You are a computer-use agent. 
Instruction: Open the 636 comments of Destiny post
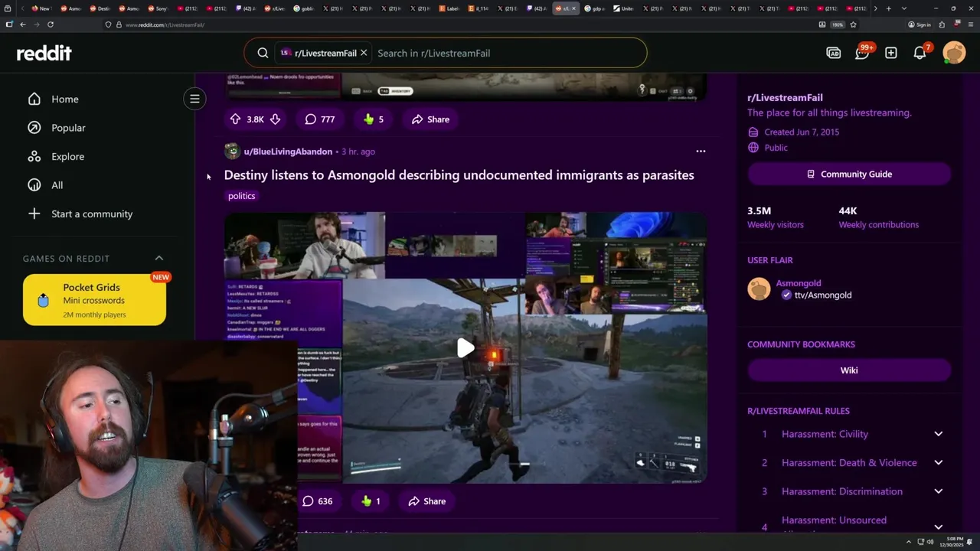click(317, 501)
